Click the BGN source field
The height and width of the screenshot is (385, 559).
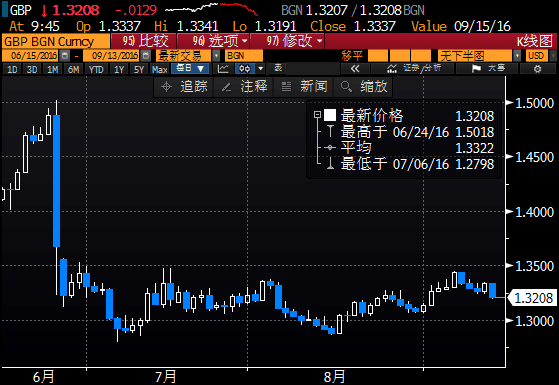coord(243,56)
